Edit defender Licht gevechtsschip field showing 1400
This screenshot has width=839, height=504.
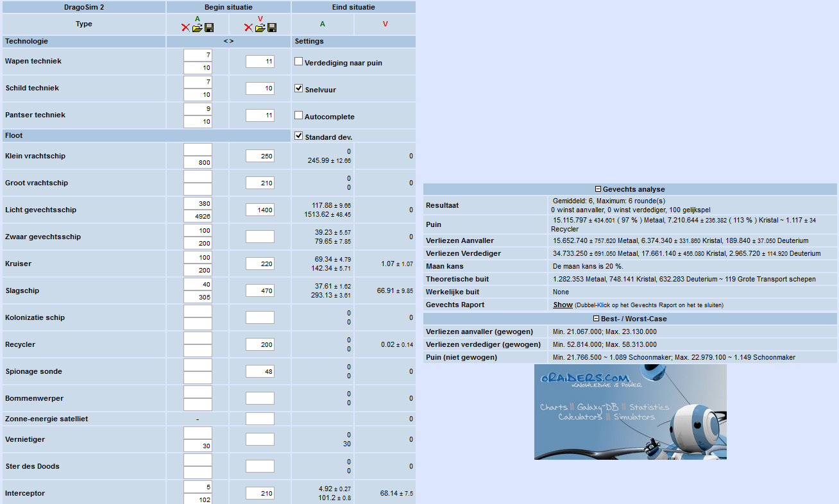[260, 210]
